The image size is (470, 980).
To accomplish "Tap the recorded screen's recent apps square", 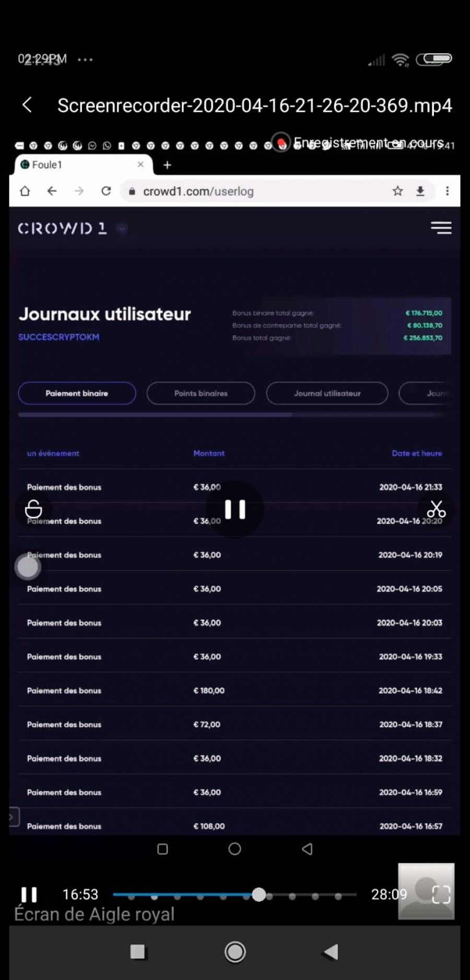I will point(162,849).
